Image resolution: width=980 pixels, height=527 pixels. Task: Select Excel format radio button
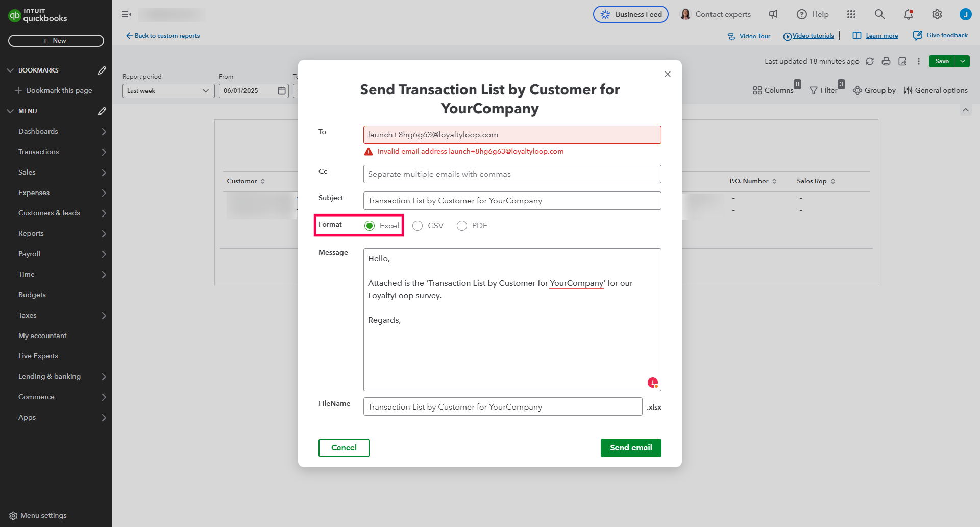370,226
